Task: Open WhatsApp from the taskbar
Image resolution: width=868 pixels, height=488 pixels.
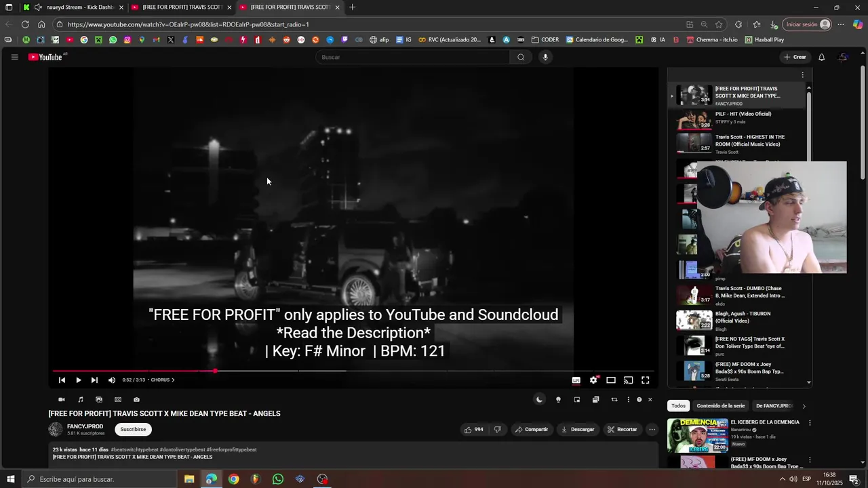Action: 278,479
